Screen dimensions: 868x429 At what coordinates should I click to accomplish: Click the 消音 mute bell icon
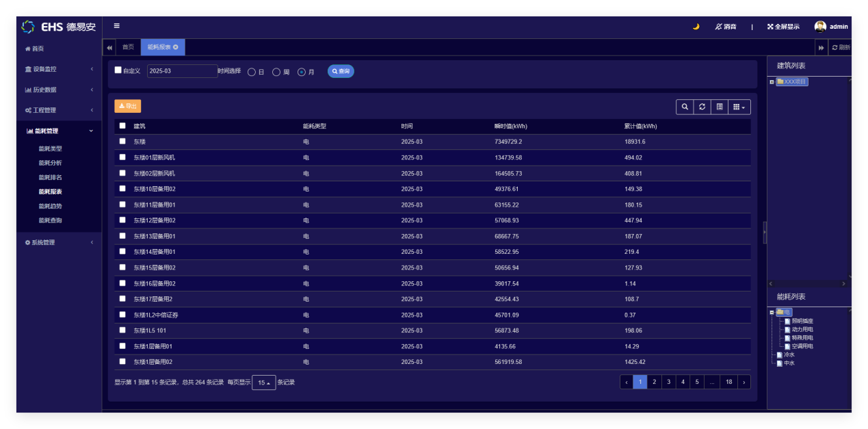coord(718,27)
